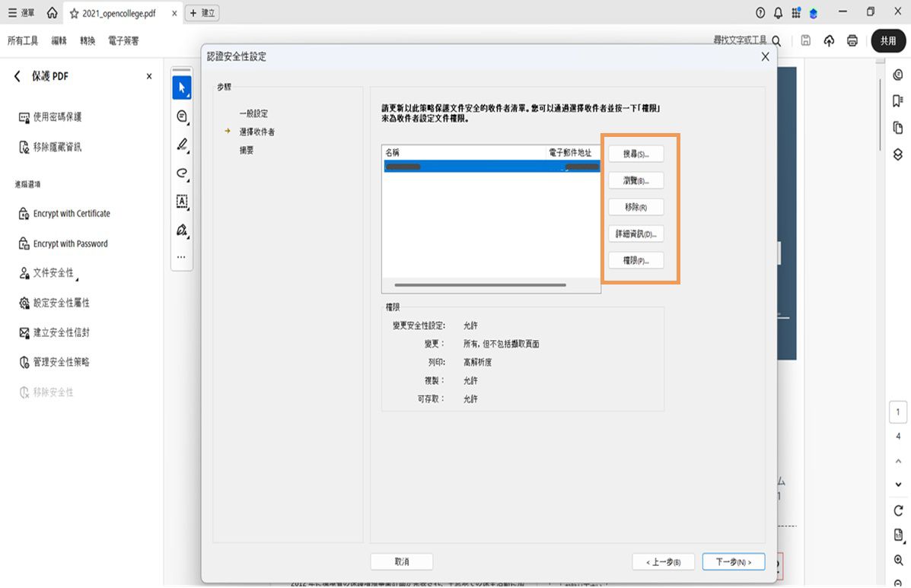911x588 pixels.
Task: Open the Layers panel icon
Action: click(x=897, y=154)
